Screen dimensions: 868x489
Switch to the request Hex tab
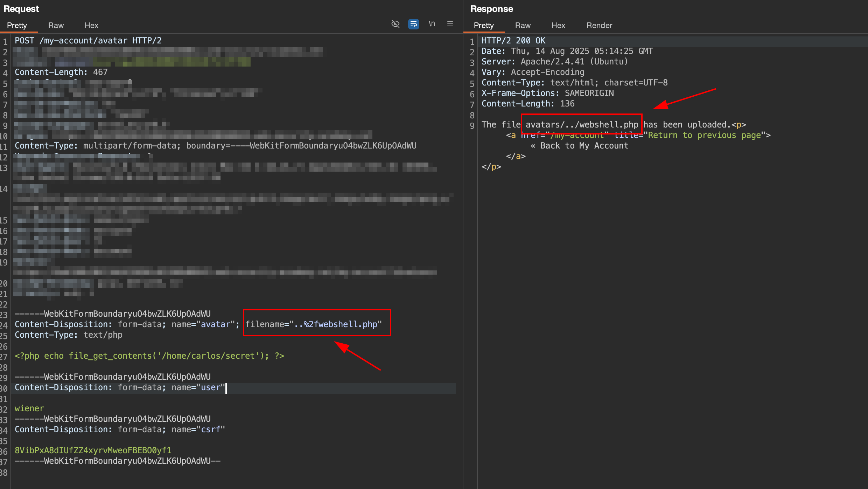tap(91, 26)
